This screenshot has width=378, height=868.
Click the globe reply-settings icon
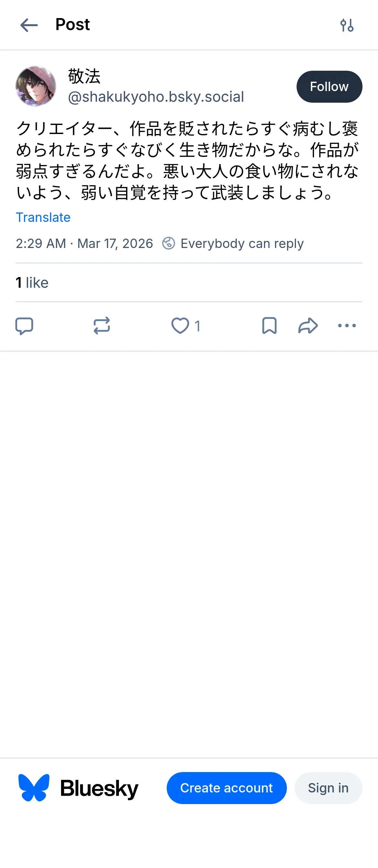[x=169, y=243]
